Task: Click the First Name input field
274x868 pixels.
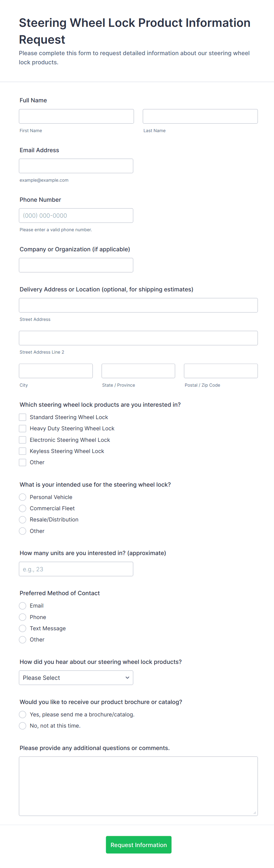Action: (x=76, y=116)
